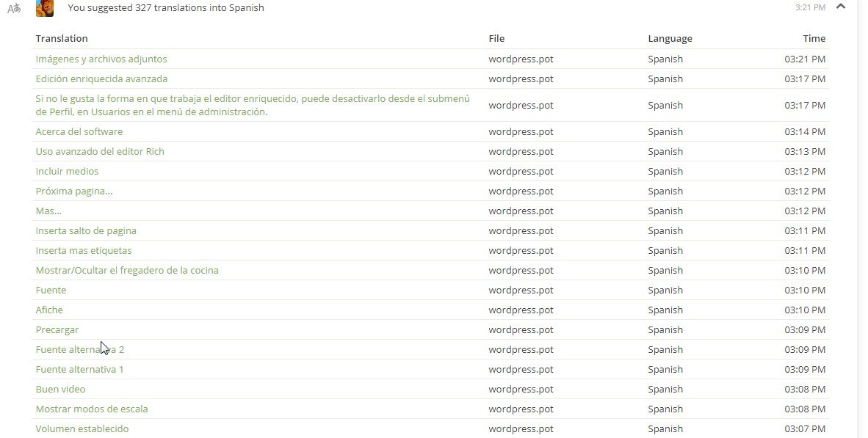Click the 03:07 PM time cell
The image size is (868, 438).
[x=805, y=429]
